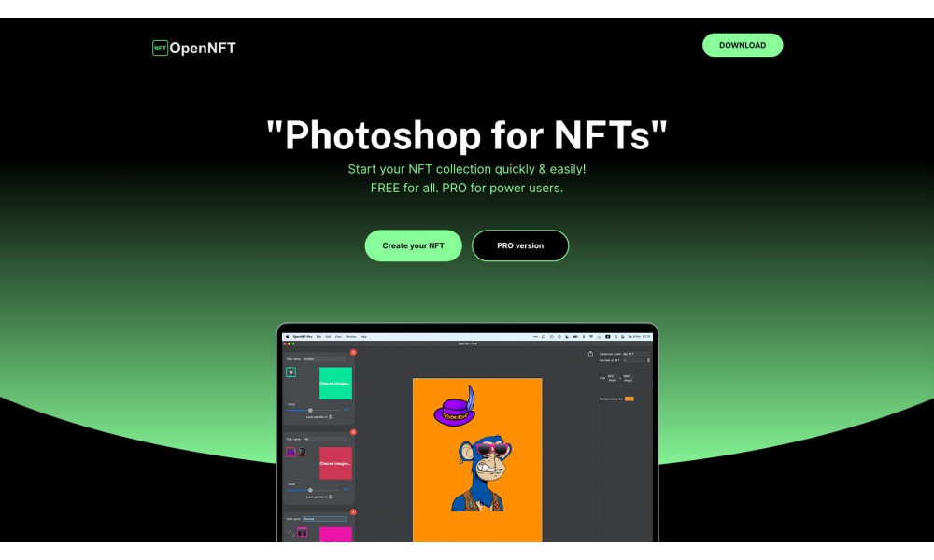Select the purple hat thumbnail in second trait
The width and height of the screenshot is (934, 560).
click(290, 452)
